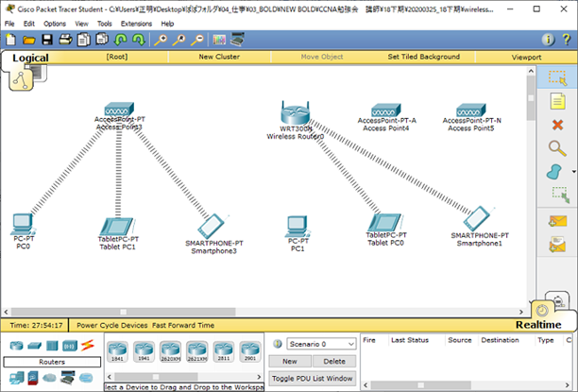Screen dimensions: 578x392
Task: Click the New file icon
Action: click(11, 40)
